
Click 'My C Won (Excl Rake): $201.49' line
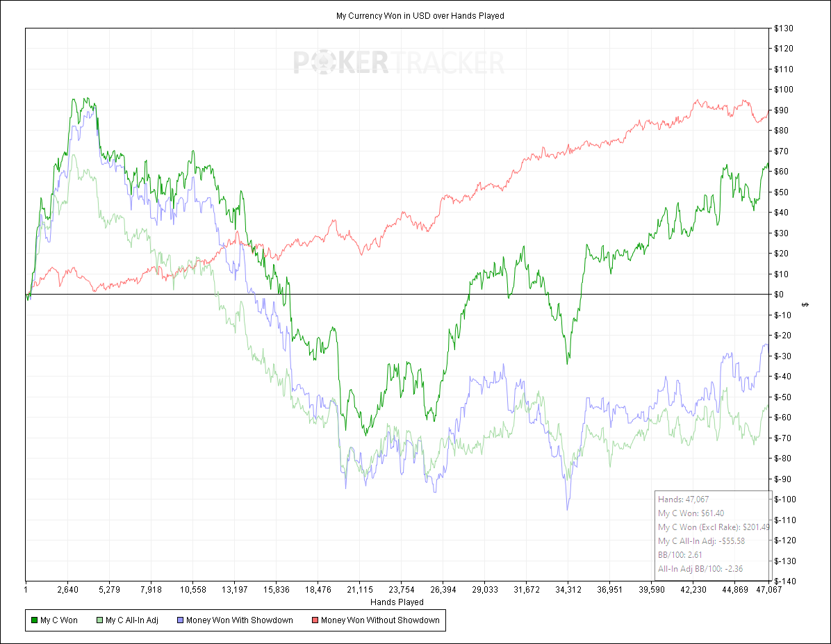tap(714, 527)
